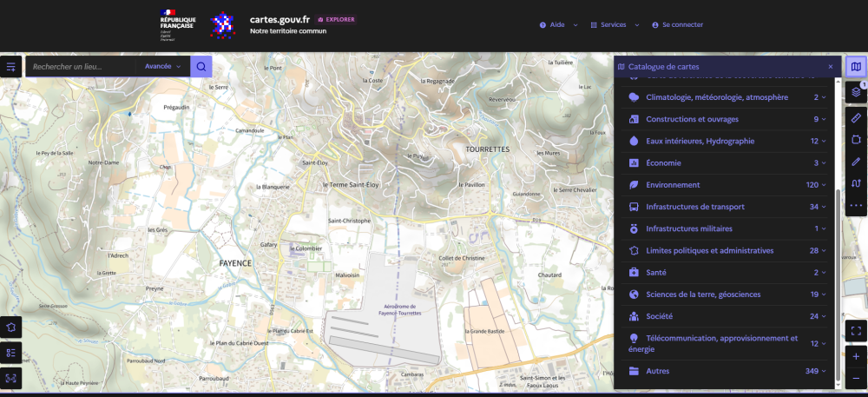Open the left hamburger menu icon
This screenshot has height=397, width=868.
click(x=11, y=66)
